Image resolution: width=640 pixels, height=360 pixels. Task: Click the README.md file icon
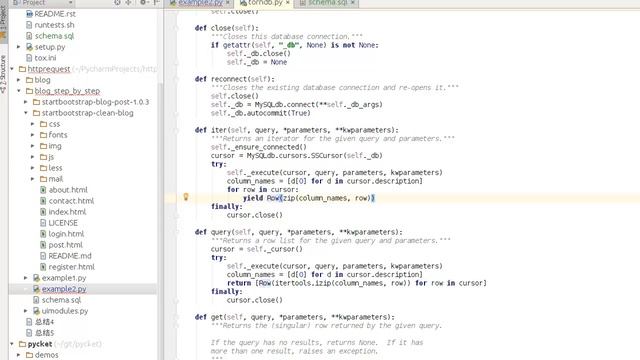pyautogui.click(x=43, y=256)
